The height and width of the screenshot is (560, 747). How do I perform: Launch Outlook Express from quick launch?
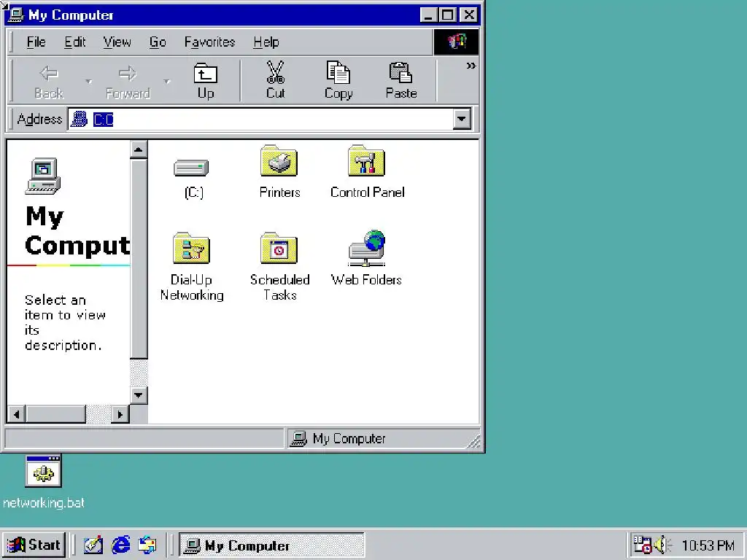(147, 545)
